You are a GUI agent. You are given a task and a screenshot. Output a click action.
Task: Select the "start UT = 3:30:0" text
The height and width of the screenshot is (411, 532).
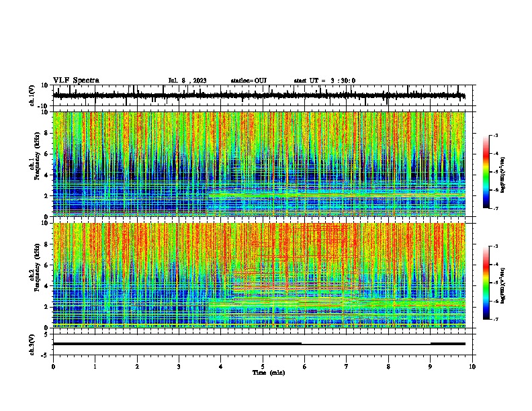[324, 81]
